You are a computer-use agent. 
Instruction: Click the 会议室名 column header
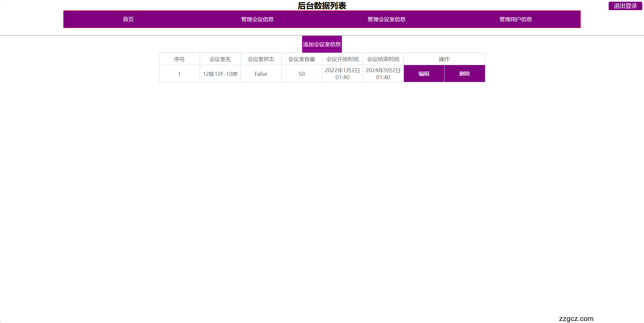point(220,59)
